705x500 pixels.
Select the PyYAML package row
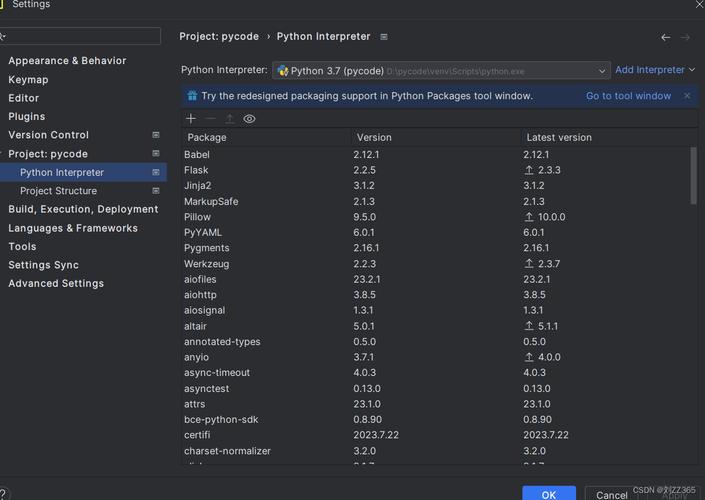(x=435, y=232)
